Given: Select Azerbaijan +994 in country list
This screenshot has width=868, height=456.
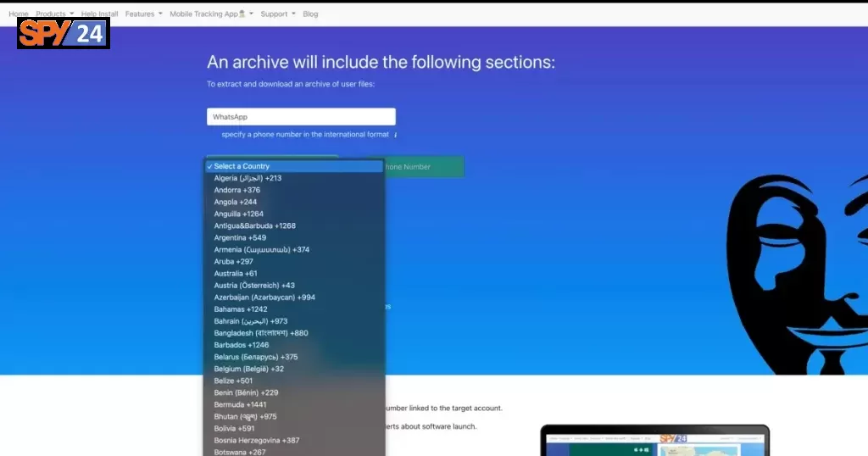Looking at the screenshot, I should (294, 298).
